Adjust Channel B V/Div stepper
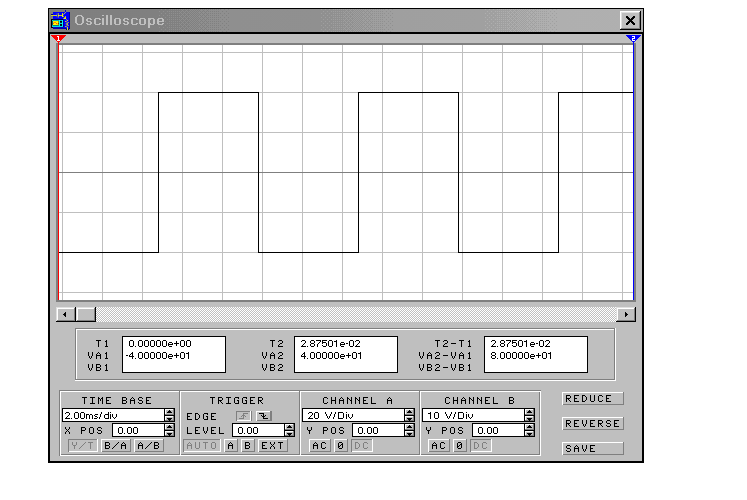This screenshot has width=747, height=500. 530,415
